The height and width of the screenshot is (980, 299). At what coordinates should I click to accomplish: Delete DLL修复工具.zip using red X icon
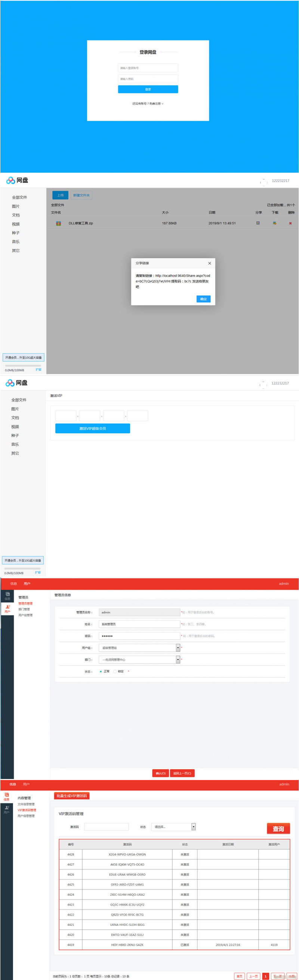290,223
